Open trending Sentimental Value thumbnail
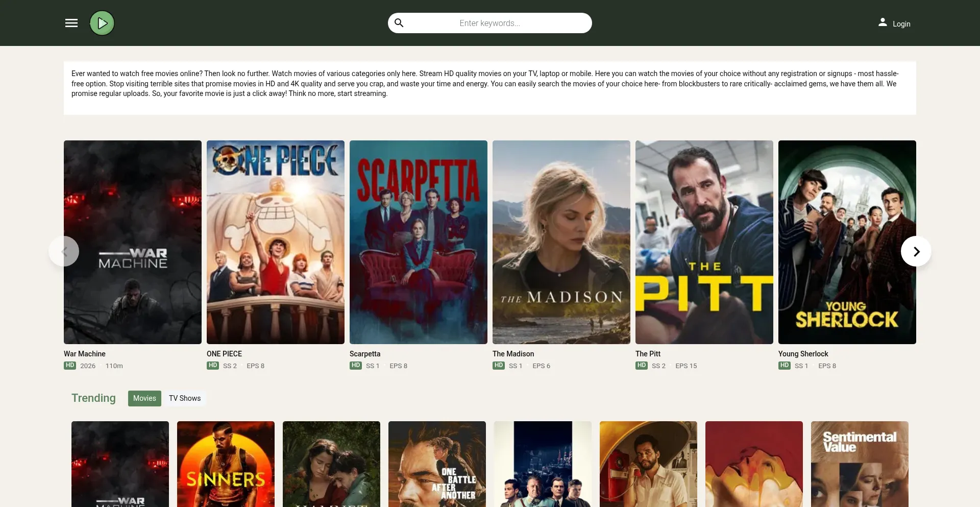The width and height of the screenshot is (980, 507). pyautogui.click(x=860, y=464)
